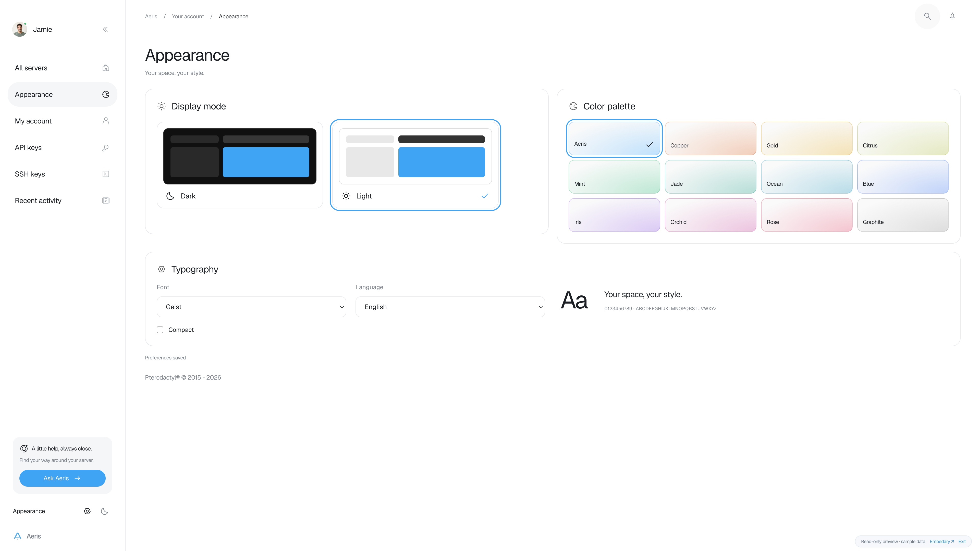Click the Recent activity log icon
The height and width of the screenshot is (551, 980).
click(x=106, y=201)
